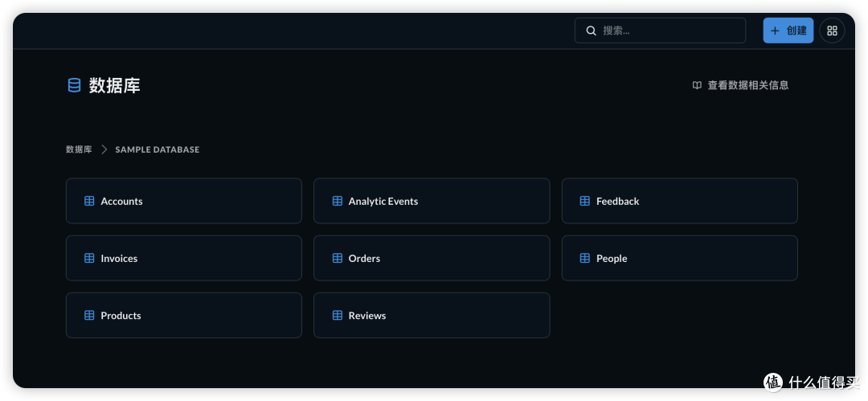The height and width of the screenshot is (401, 868).
Task: Select SAMPLE DATABASE breadcrumb
Action: (x=158, y=149)
